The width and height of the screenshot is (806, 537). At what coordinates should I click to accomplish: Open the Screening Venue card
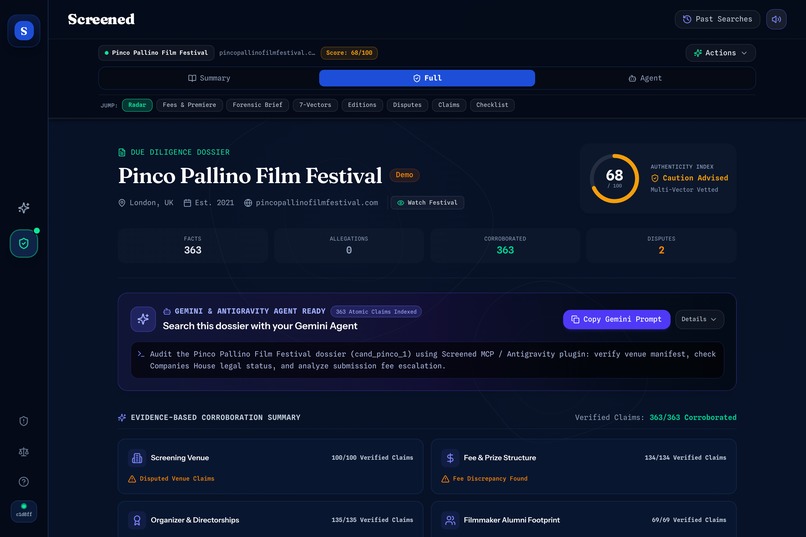(x=270, y=467)
